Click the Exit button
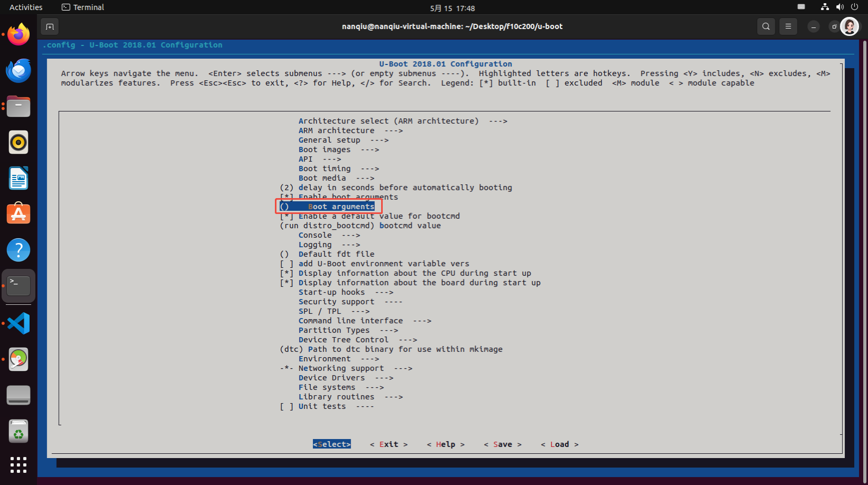This screenshot has height=485, width=868. pos(389,444)
